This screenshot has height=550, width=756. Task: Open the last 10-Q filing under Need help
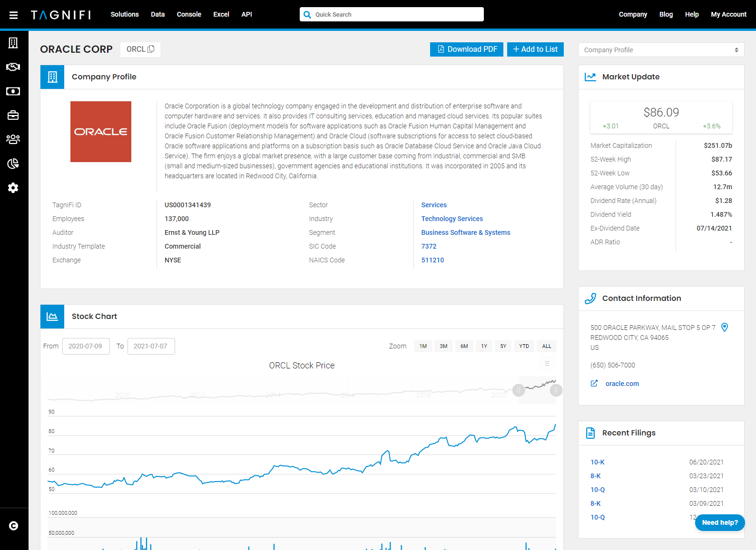pyautogui.click(x=598, y=517)
